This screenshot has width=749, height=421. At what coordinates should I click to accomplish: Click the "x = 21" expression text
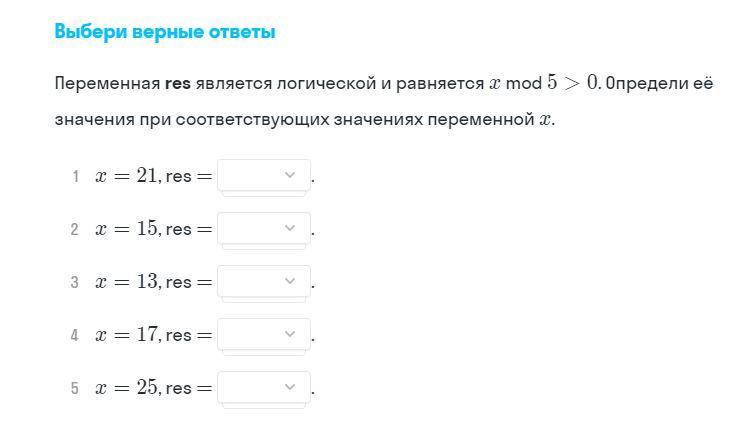(127, 176)
